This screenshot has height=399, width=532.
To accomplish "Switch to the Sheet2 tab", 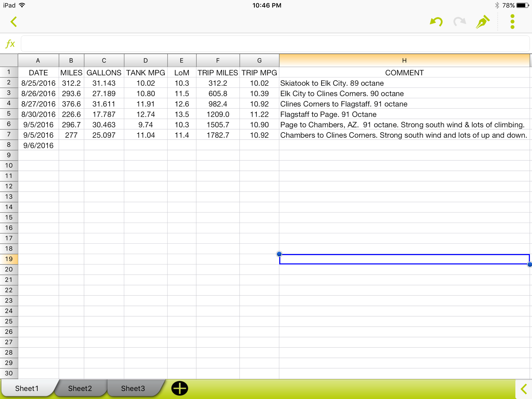I will pyautogui.click(x=80, y=388).
